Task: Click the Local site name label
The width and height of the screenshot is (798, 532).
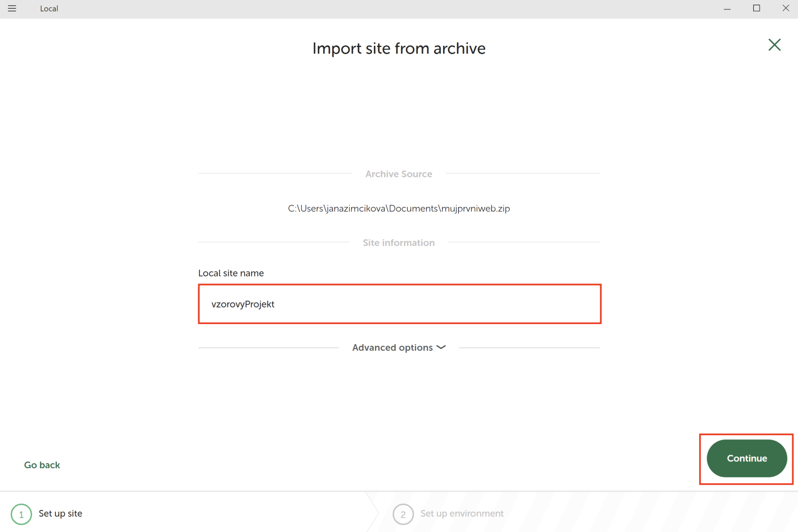Action: (x=231, y=273)
